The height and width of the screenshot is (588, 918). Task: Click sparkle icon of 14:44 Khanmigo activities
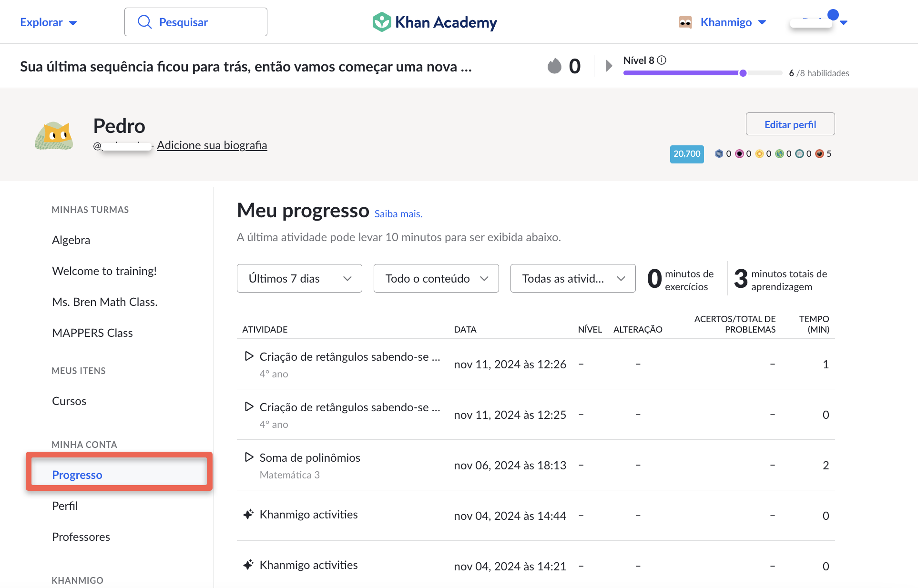pos(248,514)
